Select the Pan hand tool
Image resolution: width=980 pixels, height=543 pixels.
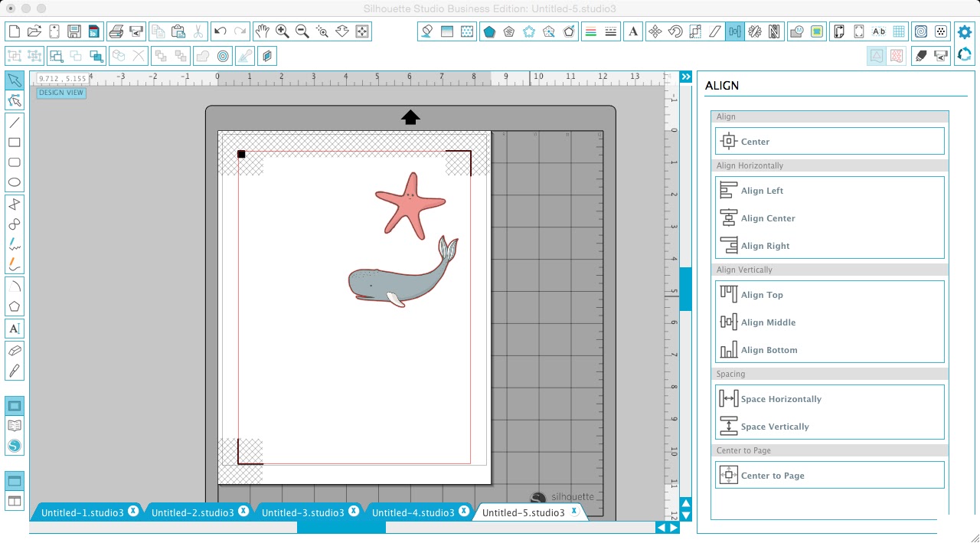pos(263,31)
